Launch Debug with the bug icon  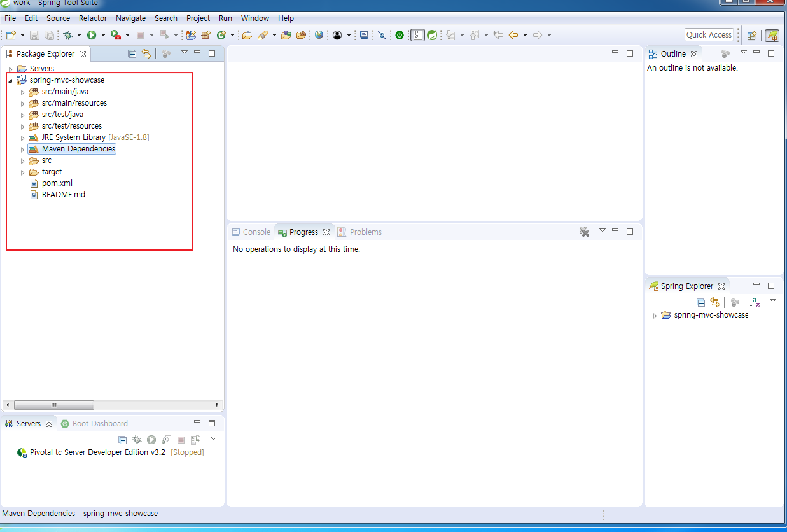[x=67, y=35]
